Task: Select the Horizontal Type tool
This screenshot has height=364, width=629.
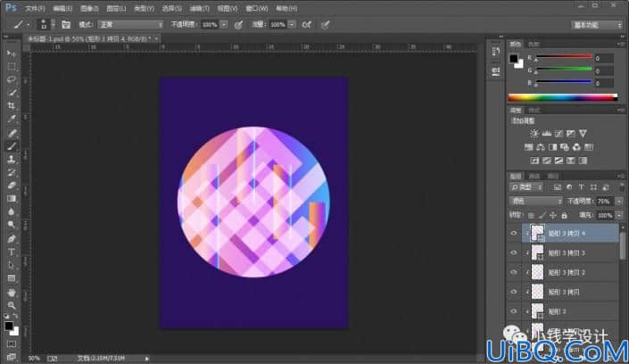Action: 12,252
